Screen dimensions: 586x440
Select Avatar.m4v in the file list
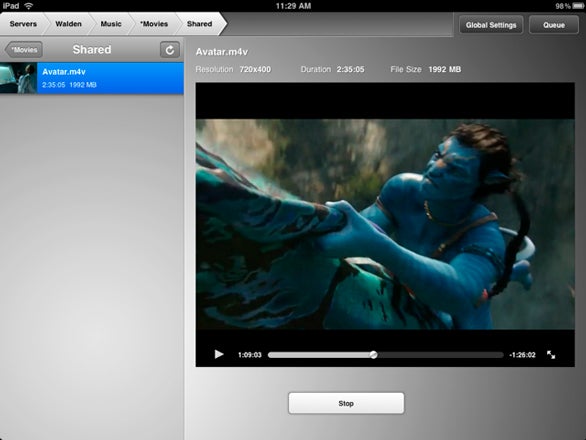click(92, 78)
